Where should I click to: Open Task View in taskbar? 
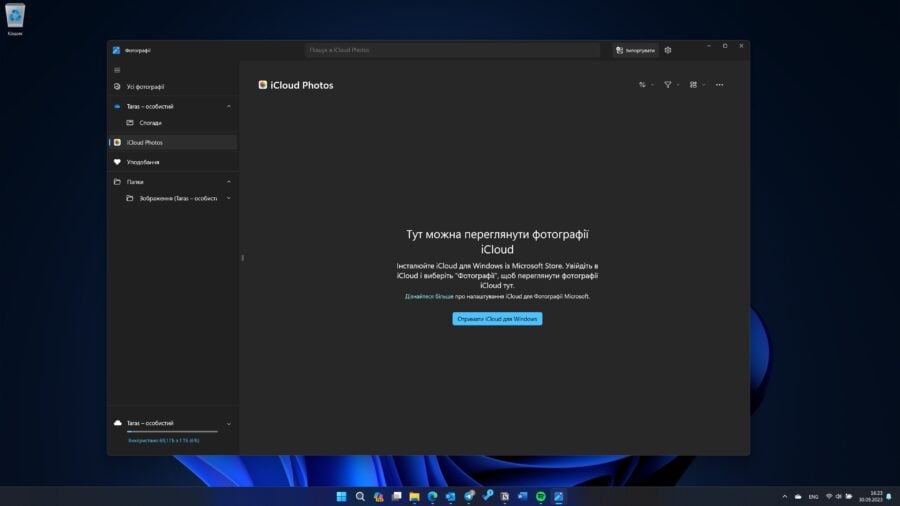(x=397, y=496)
